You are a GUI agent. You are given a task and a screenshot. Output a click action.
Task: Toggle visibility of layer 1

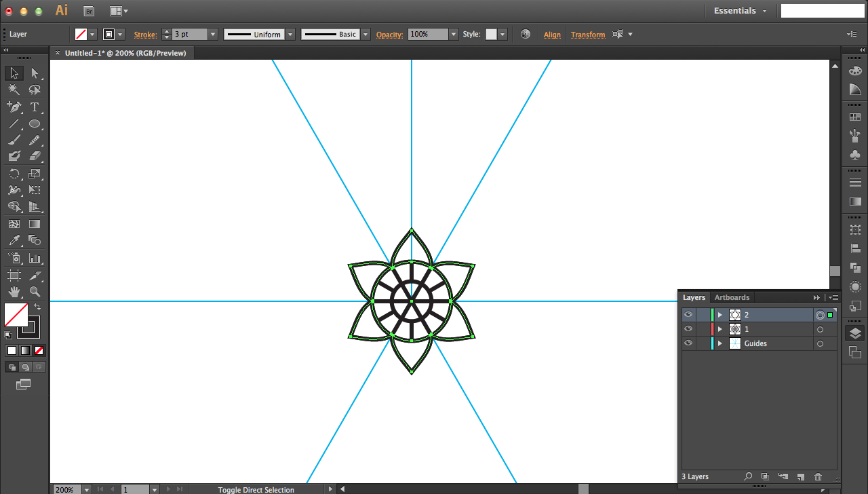coord(688,328)
